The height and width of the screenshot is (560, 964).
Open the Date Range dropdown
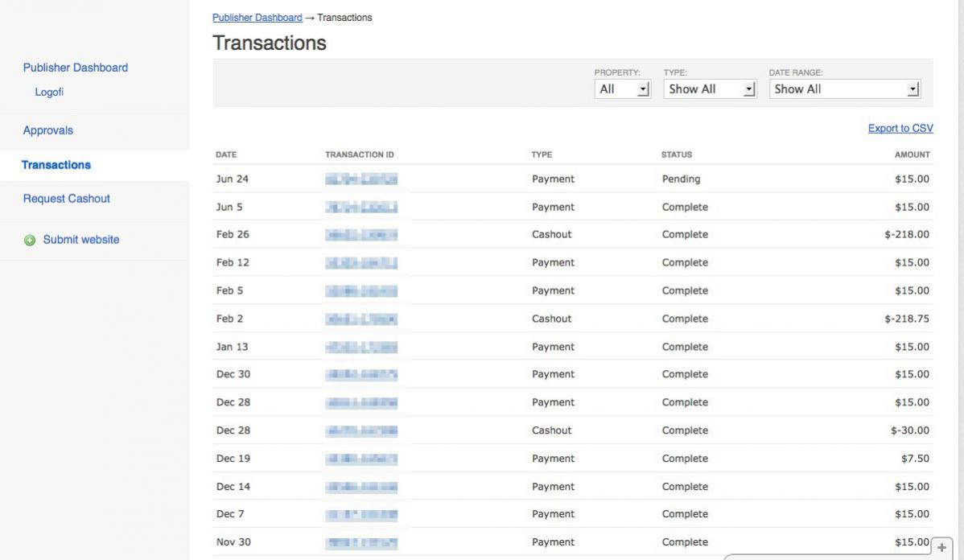(x=845, y=89)
